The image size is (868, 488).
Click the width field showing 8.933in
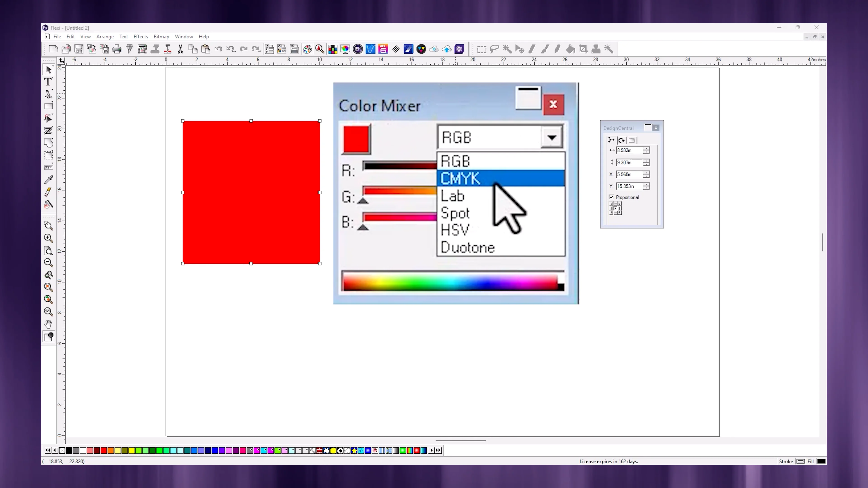click(628, 150)
